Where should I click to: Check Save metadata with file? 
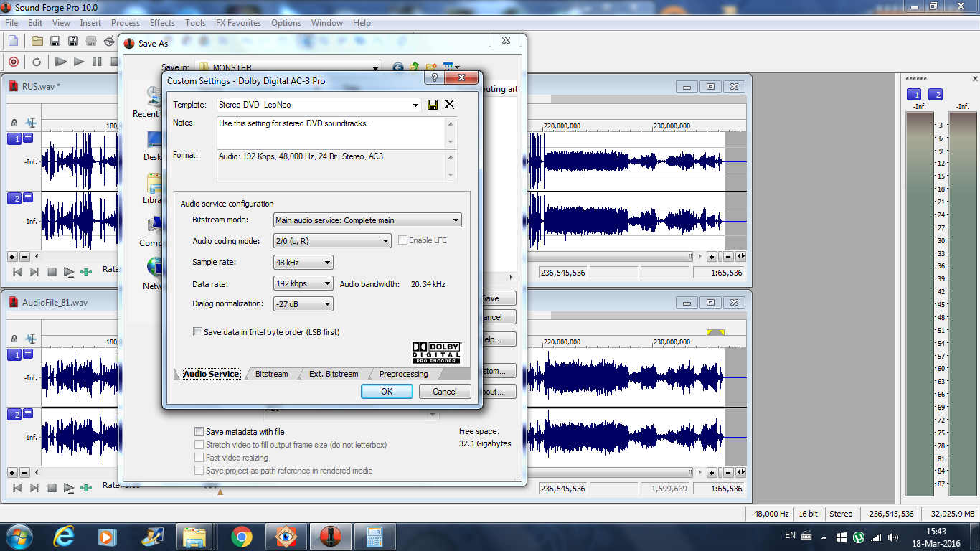point(199,432)
